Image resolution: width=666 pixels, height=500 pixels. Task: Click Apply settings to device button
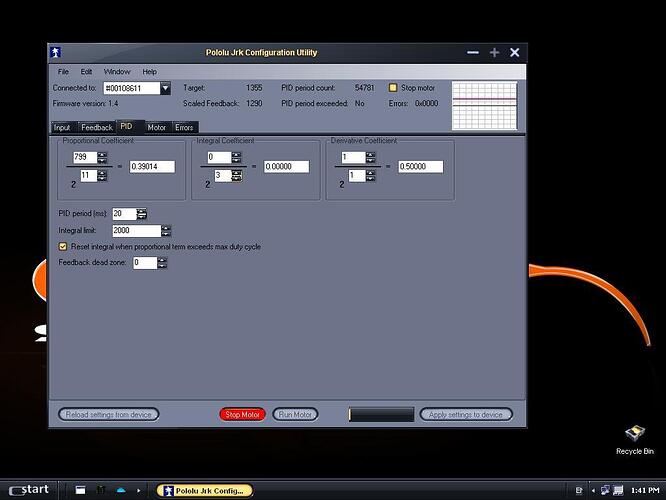tap(465, 414)
